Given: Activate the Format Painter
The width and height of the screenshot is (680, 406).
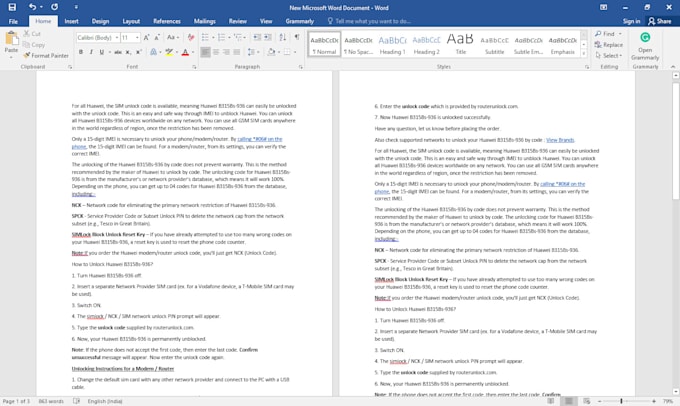Looking at the screenshot, I should tap(46, 56).
